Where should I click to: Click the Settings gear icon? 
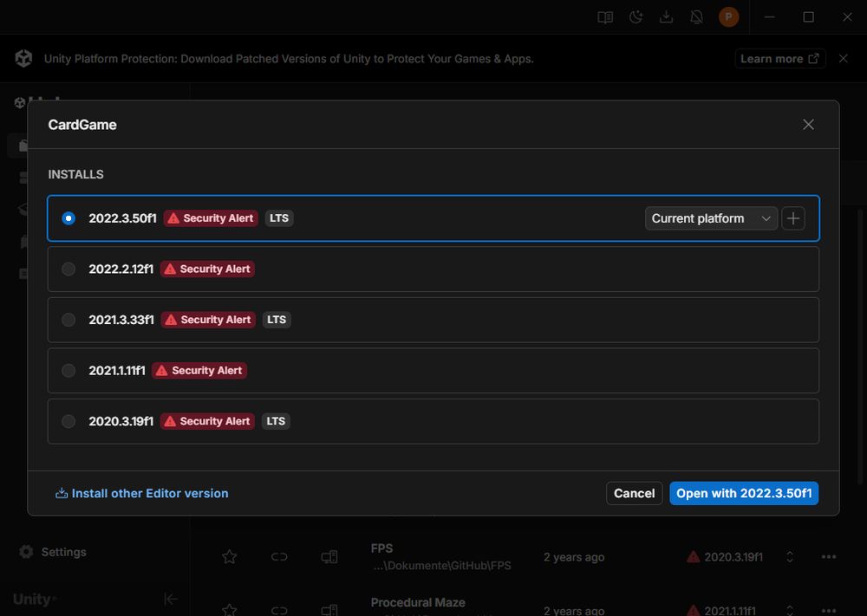tap(26, 551)
